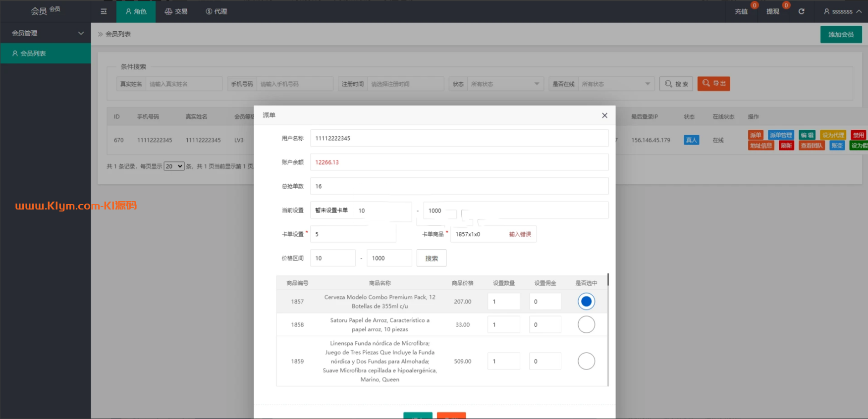
Task: Select the radio button for product 1859
Action: 586,361
